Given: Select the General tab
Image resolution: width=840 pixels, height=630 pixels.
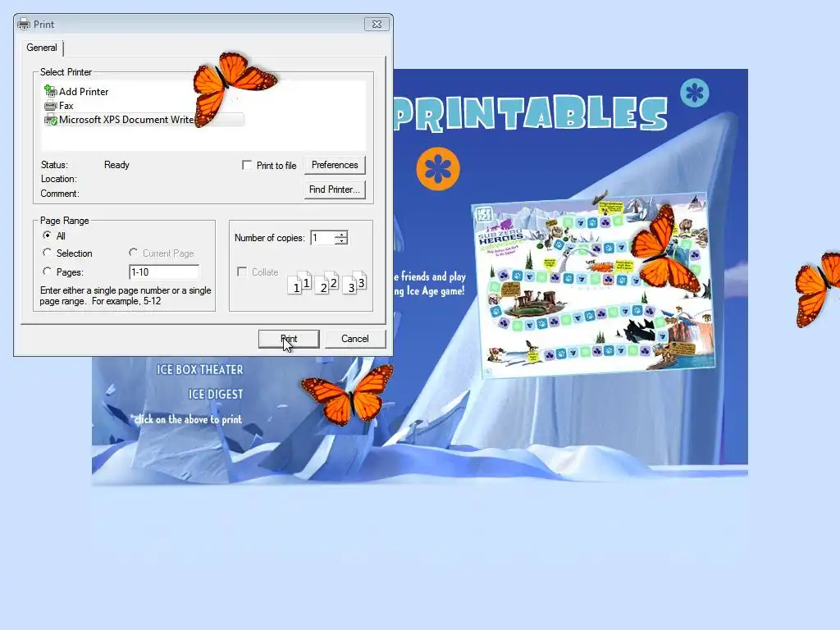Looking at the screenshot, I should click(x=42, y=48).
